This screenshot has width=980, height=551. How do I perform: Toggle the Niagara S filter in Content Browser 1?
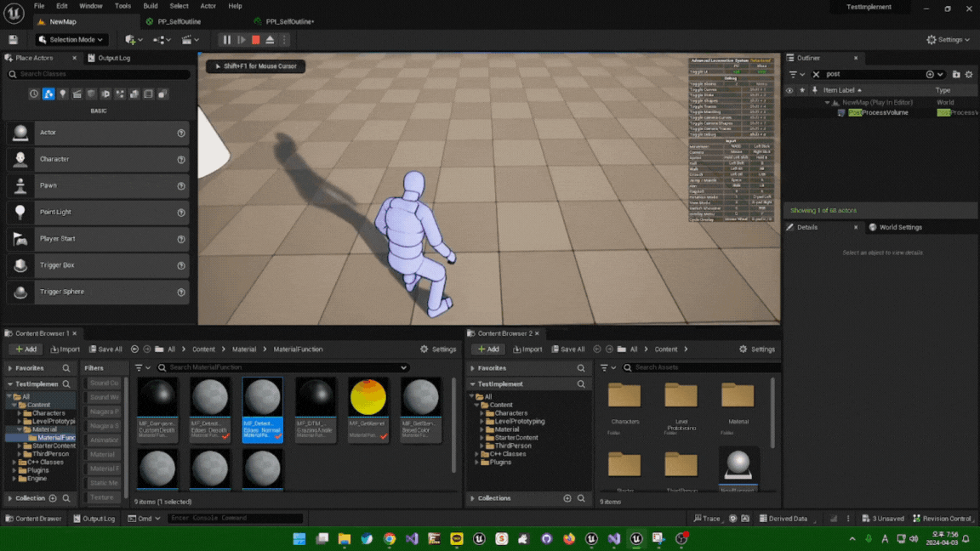pyautogui.click(x=104, y=426)
